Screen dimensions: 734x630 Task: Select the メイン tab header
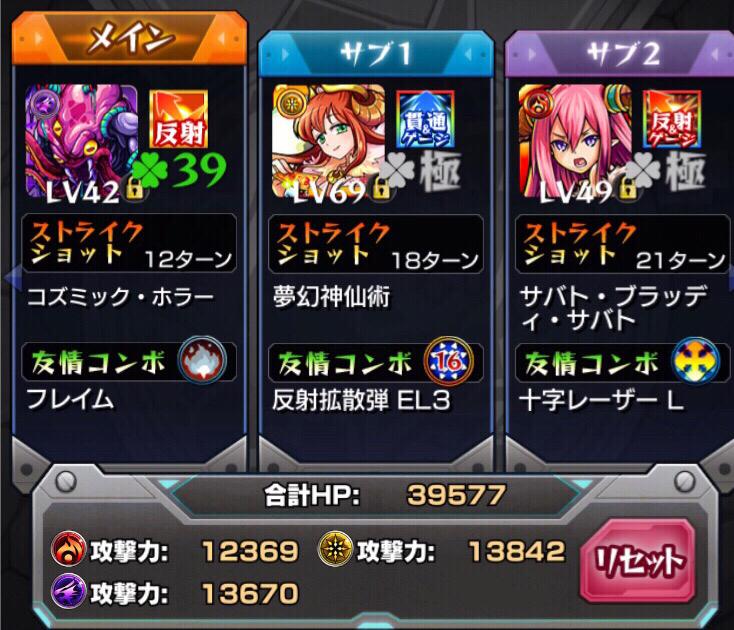tap(129, 38)
